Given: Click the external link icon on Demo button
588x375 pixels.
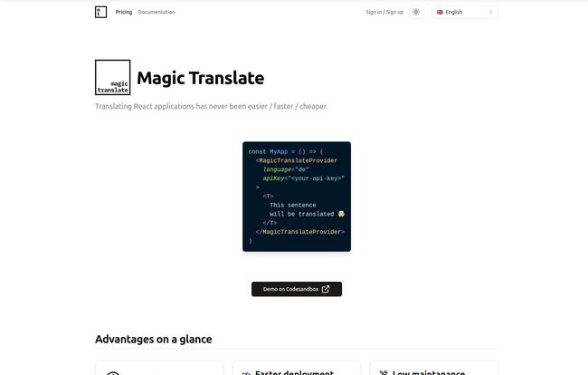Looking at the screenshot, I should click(x=326, y=289).
